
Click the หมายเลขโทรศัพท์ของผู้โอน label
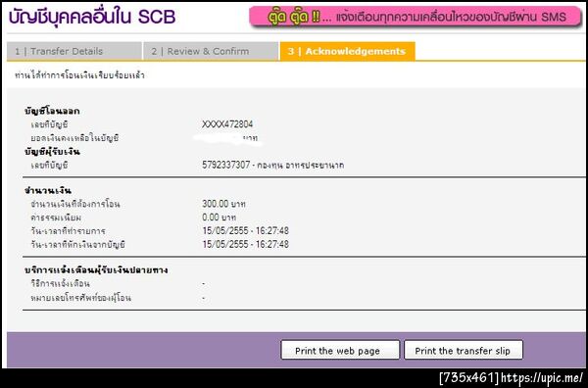[x=80, y=298]
